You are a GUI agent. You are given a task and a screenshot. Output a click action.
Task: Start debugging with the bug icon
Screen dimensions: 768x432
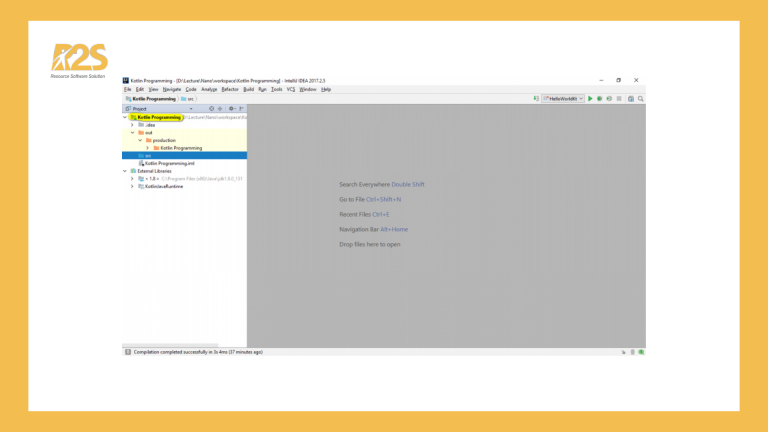pyautogui.click(x=600, y=99)
